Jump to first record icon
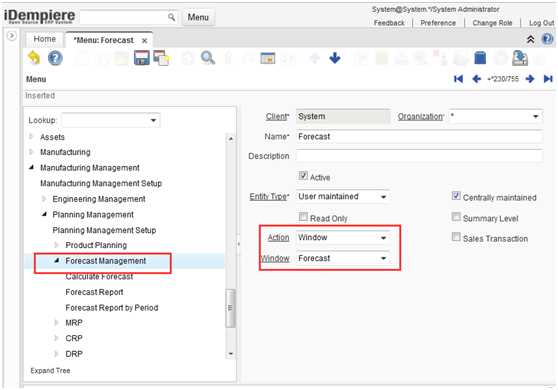This screenshot has width=558, height=390. pyautogui.click(x=458, y=79)
